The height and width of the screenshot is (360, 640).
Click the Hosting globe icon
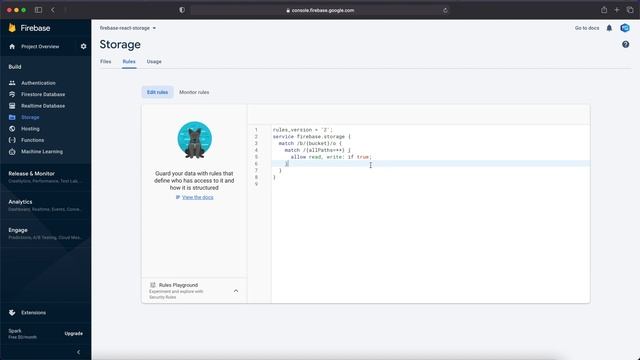(12, 129)
